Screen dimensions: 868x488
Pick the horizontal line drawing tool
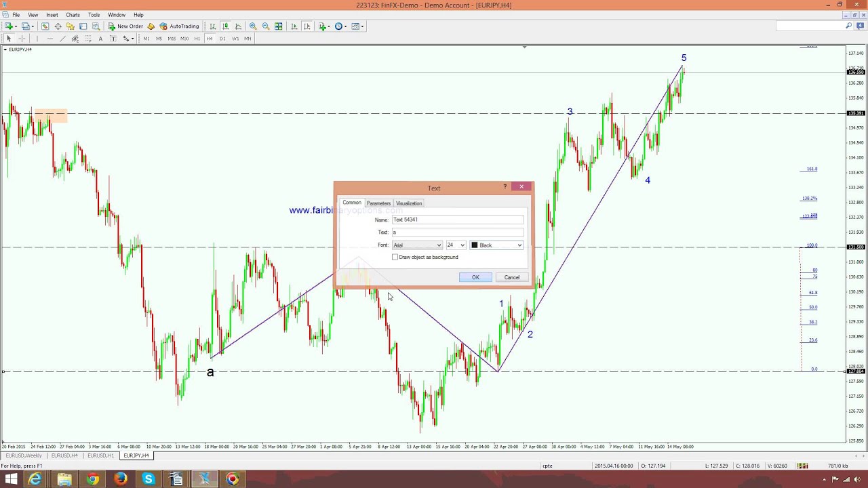[50, 39]
